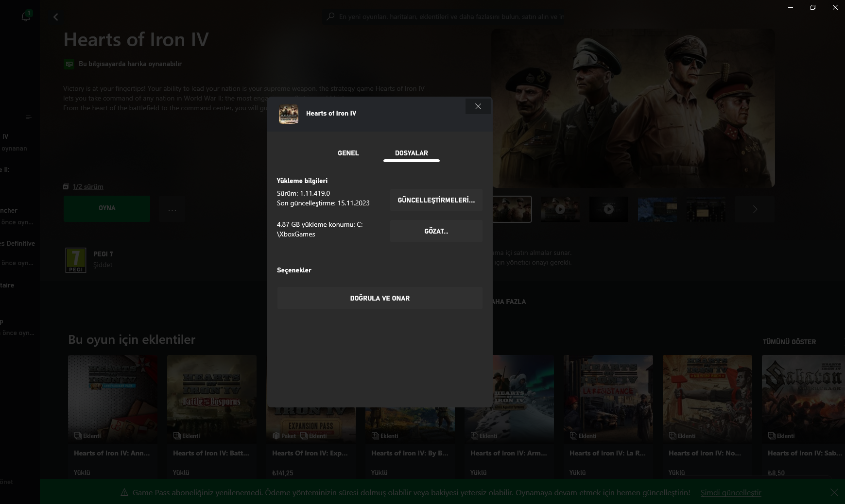Click Eklenti icon on La Résistance card
Screen dimensions: 845x504
point(573,436)
